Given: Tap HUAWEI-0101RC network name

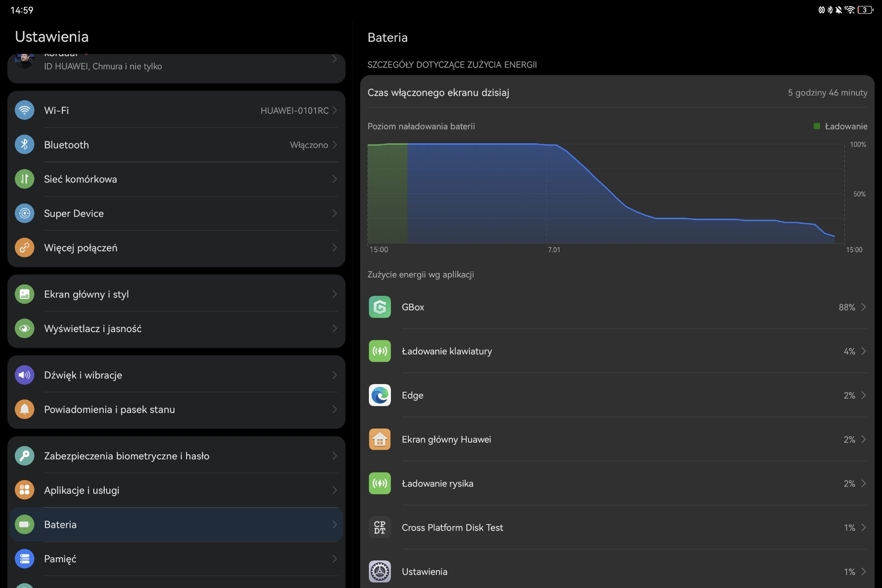Looking at the screenshot, I should (294, 111).
